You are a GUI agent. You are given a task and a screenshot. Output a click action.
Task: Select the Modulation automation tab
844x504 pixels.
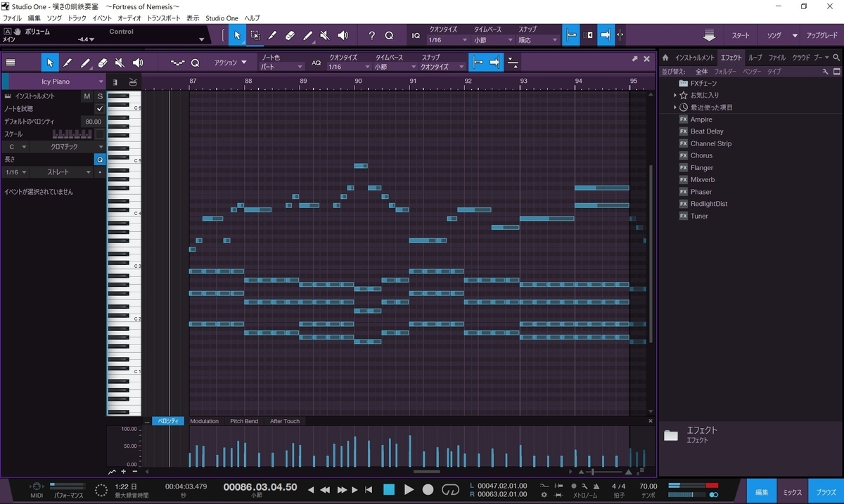pos(204,421)
